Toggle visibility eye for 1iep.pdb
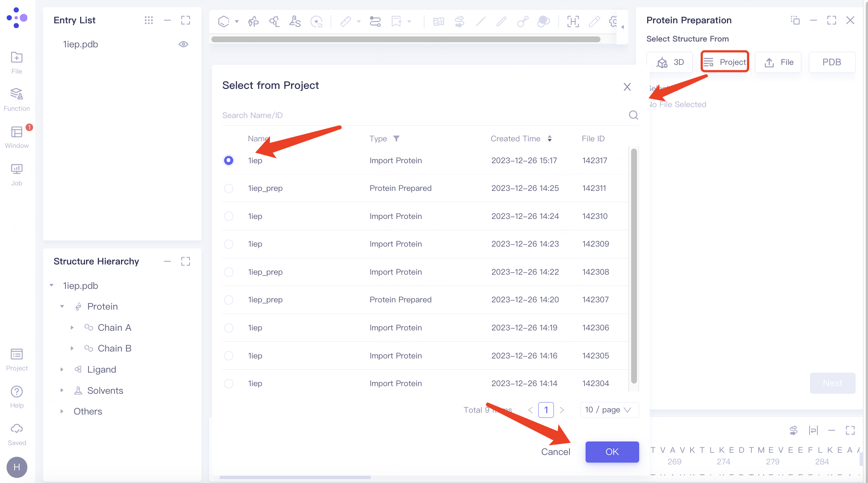Viewport: 868px width, 483px height. click(183, 44)
